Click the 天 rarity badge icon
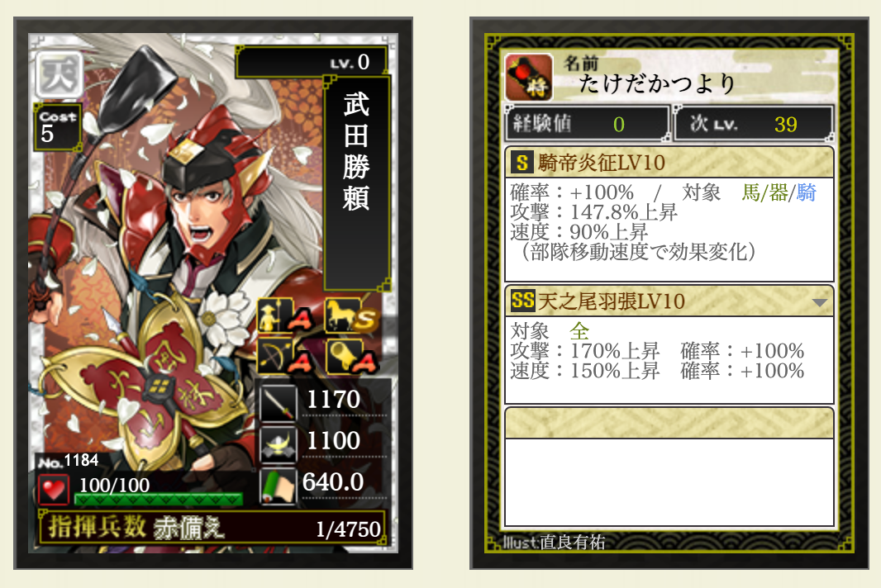The height and width of the screenshot is (588, 881). click(x=59, y=74)
